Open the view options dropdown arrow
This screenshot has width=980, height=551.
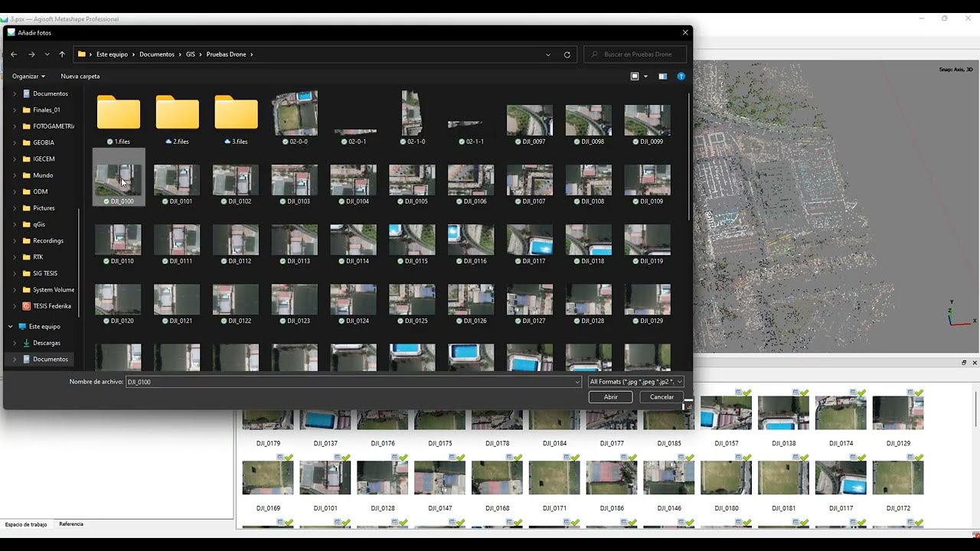pos(645,77)
